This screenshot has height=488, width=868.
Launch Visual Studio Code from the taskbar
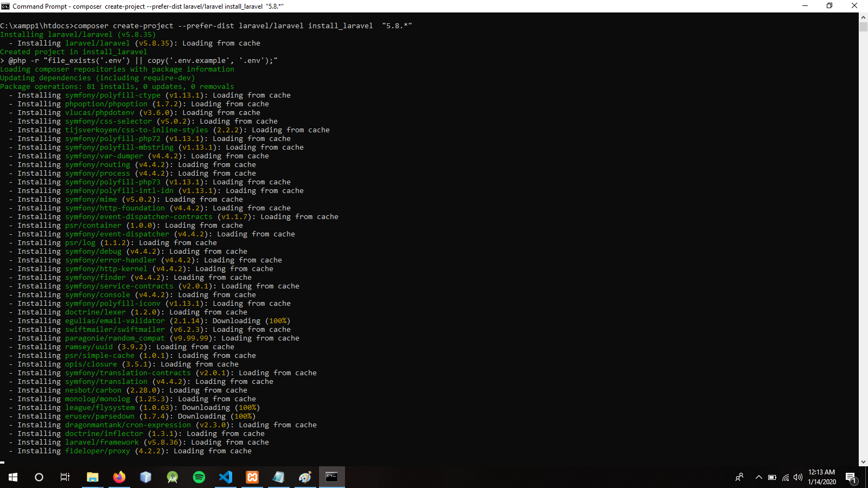click(226, 477)
